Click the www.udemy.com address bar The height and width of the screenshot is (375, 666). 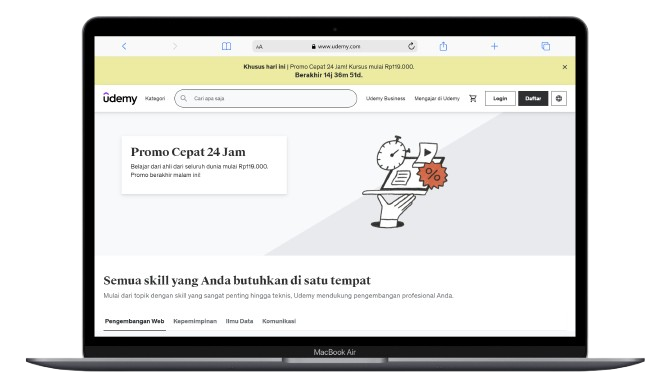[x=335, y=46]
